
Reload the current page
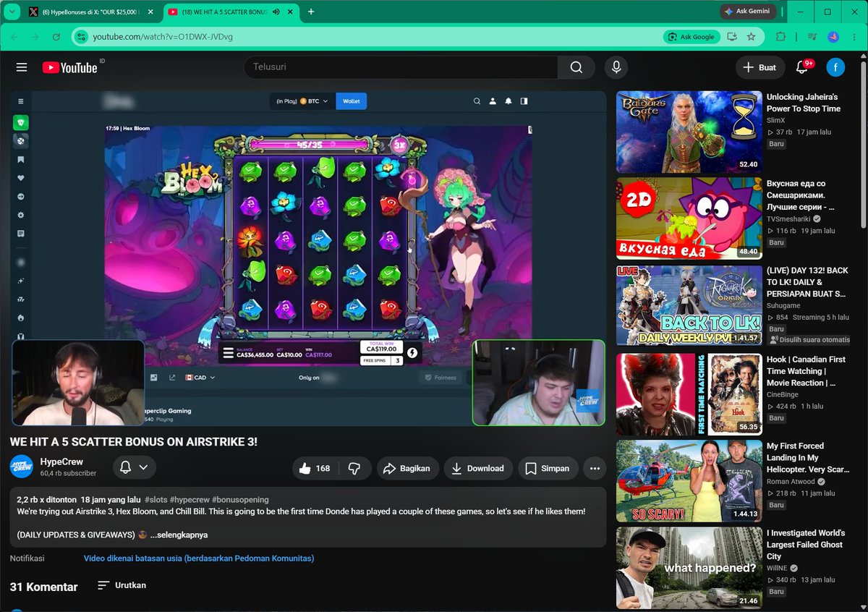pos(56,36)
